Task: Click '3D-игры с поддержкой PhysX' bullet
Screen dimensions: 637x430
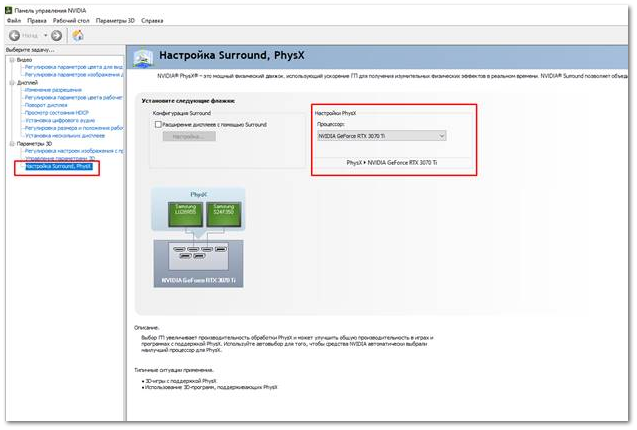Action: pos(181,381)
